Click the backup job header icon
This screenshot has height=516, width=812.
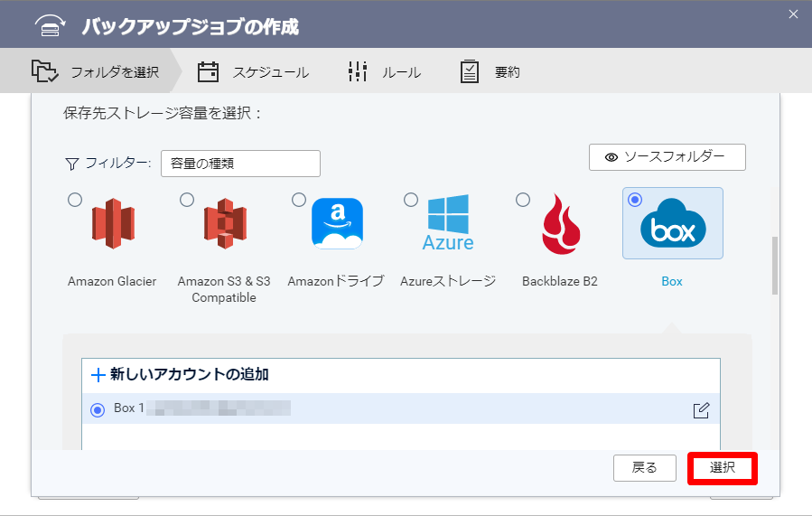pyautogui.click(x=51, y=26)
